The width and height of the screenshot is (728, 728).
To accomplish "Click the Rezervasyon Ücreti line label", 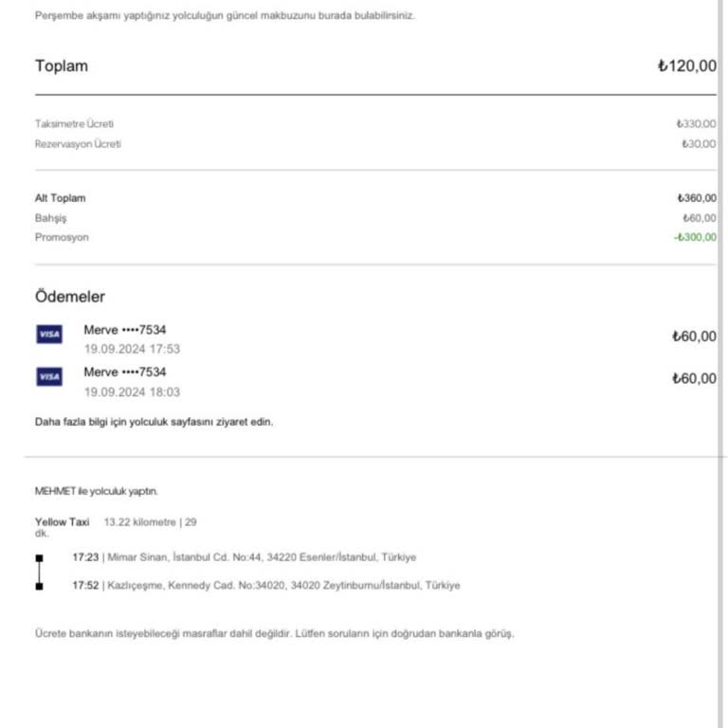I will pos(78,144).
